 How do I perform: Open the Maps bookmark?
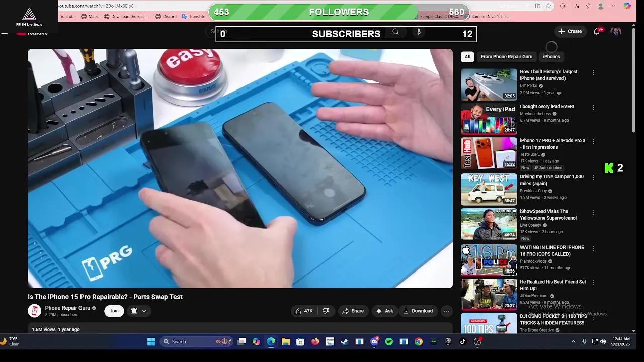[90, 16]
